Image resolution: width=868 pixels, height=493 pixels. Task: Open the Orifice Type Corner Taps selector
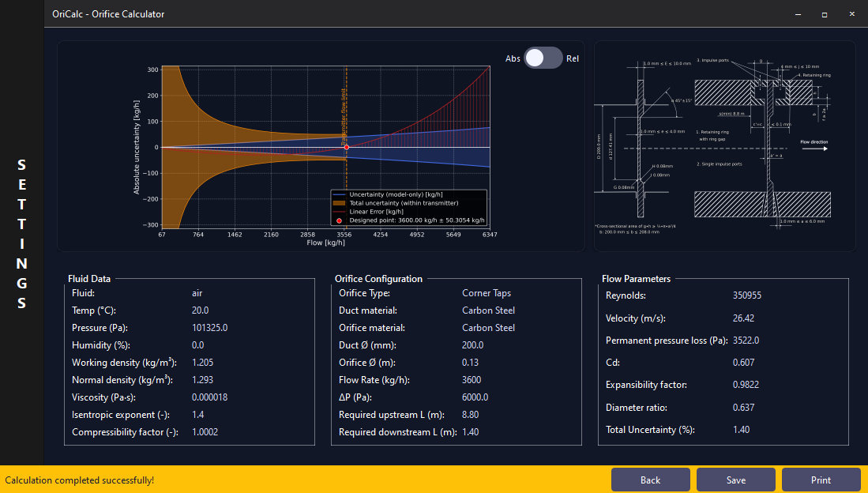487,292
